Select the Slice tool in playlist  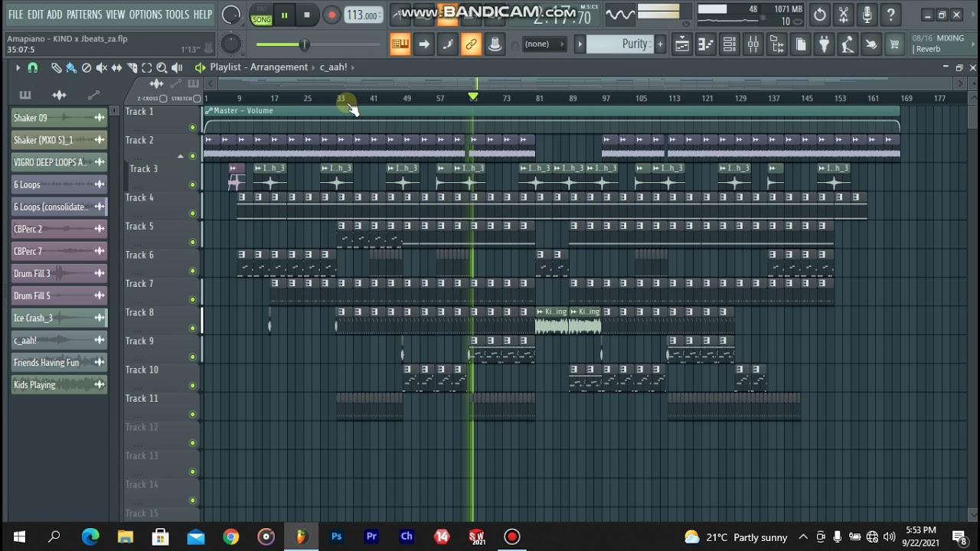(x=132, y=68)
